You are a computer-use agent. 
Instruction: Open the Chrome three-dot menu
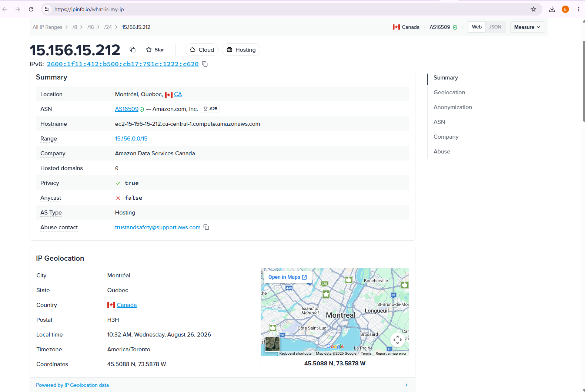point(579,9)
